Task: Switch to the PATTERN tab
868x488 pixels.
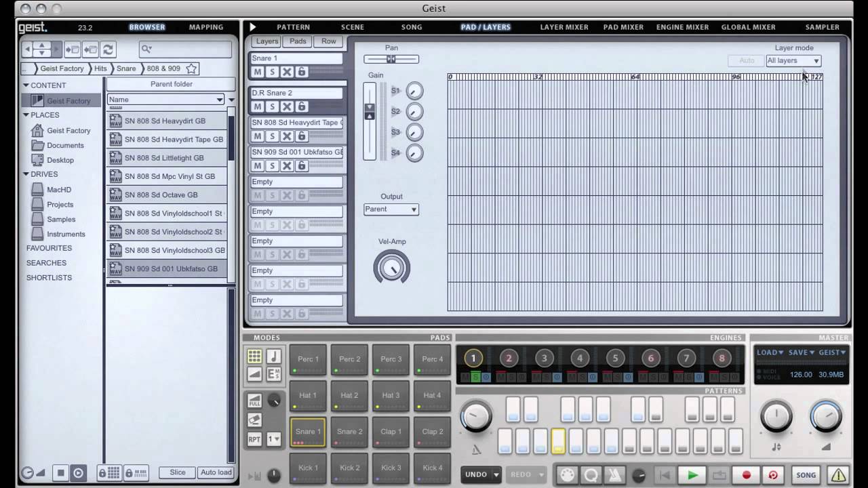Action: tap(293, 27)
